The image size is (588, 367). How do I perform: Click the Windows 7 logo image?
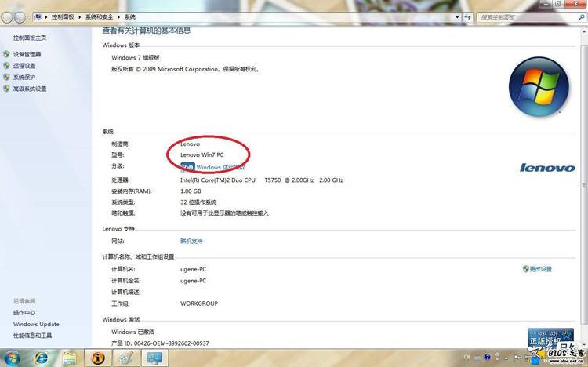pyautogui.click(x=539, y=87)
